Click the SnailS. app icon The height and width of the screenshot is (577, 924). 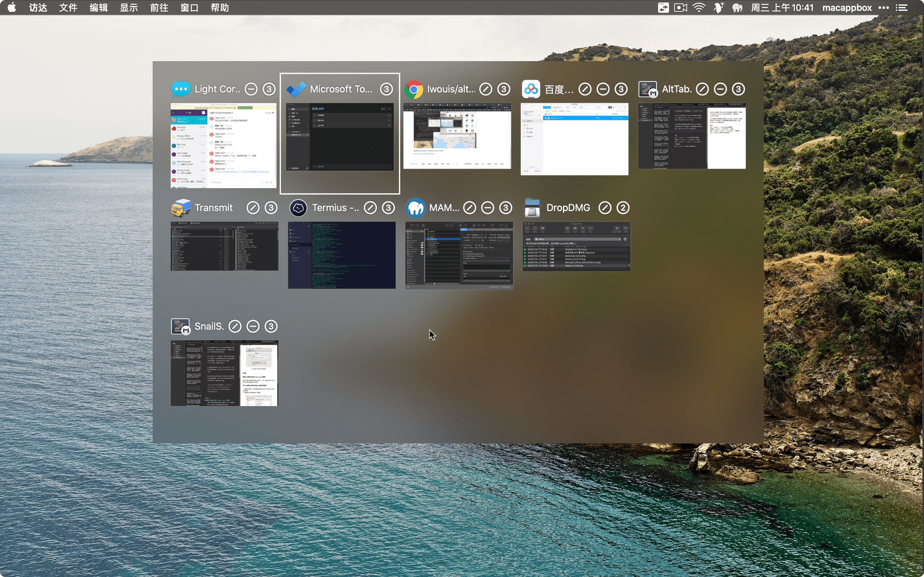(x=181, y=326)
